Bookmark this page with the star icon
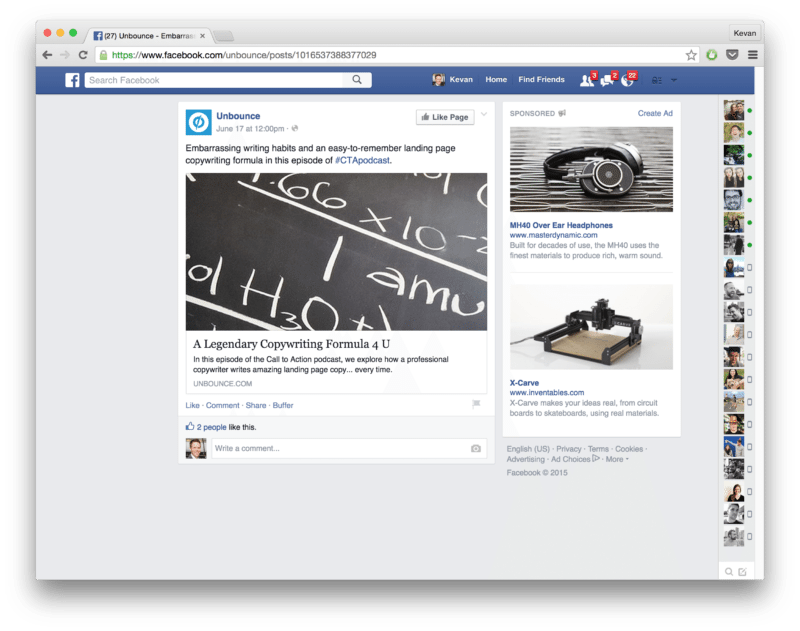This screenshot has height=631, width=800. (691, 55)
